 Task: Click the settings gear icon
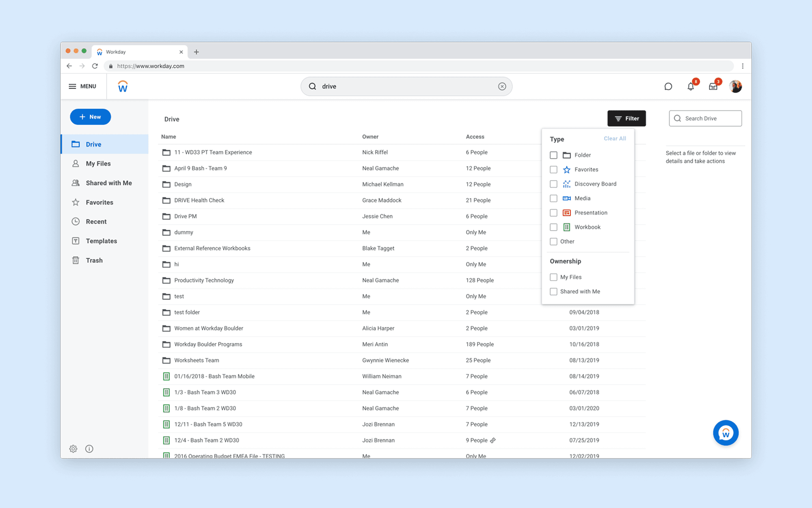coord(73,449)
